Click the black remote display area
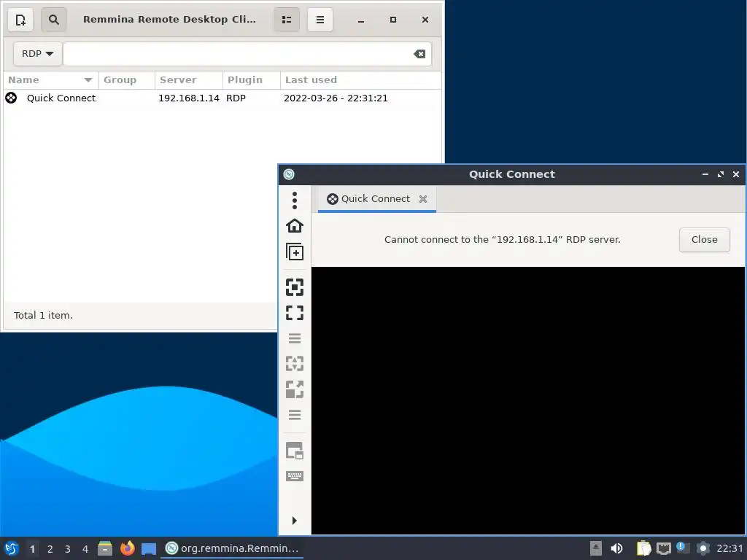Viewport: 747px width, 560px height. [528, 400]
